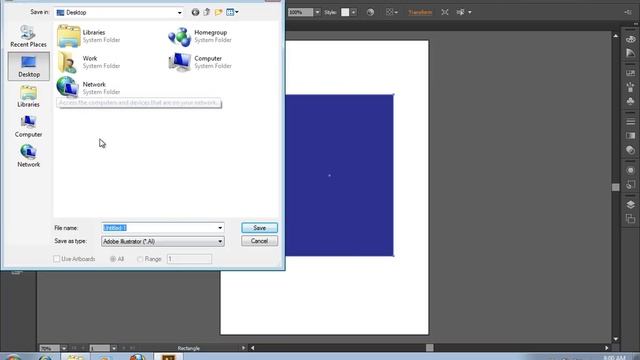Select the All radio button

point(113,259)
